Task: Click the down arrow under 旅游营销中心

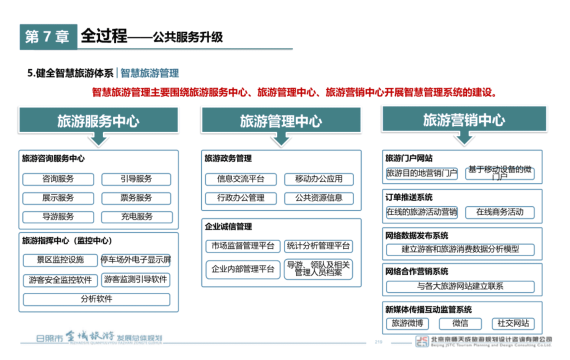Action: pos(464,139)
